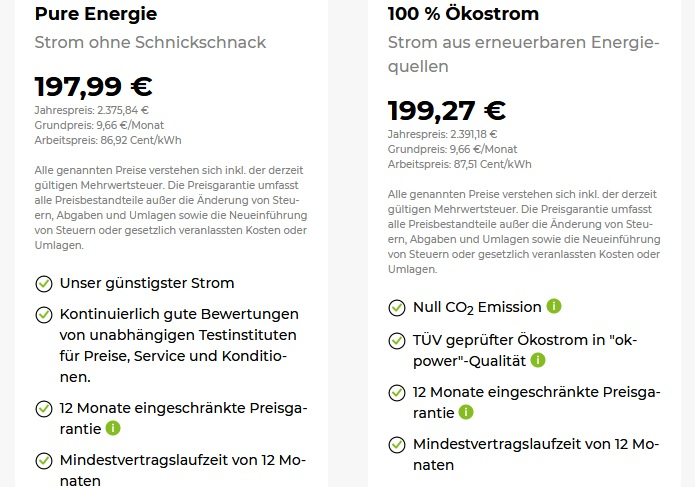Screen dimensions: 695x487
Task: Click the 197,99 € price
Action: 94,87
